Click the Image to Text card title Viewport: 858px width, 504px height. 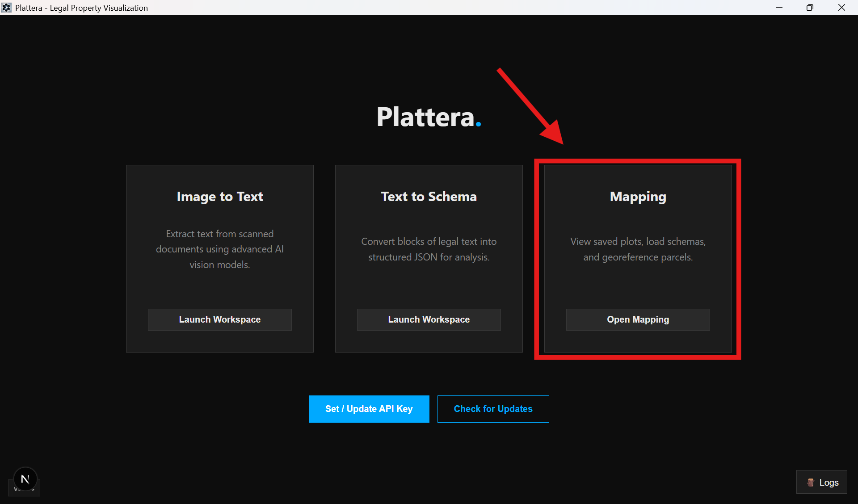click(219, 197)
